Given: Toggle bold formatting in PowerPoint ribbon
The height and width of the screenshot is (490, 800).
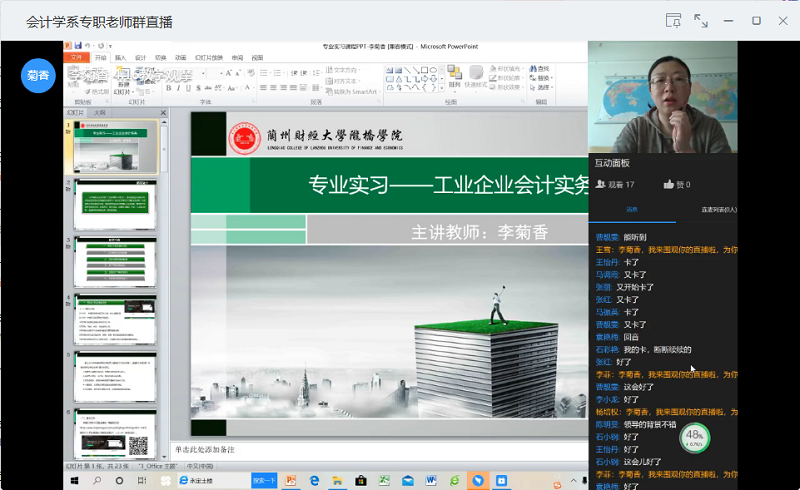Looking at the screenshot, I should coord(169,88).
